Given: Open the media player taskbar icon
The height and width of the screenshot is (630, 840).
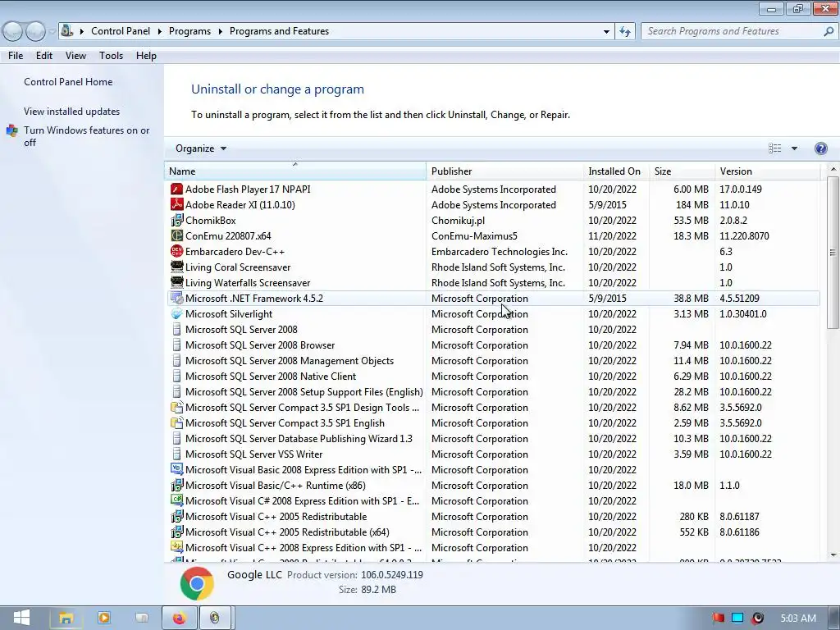Looking at the screenshot, I should 104,619.
